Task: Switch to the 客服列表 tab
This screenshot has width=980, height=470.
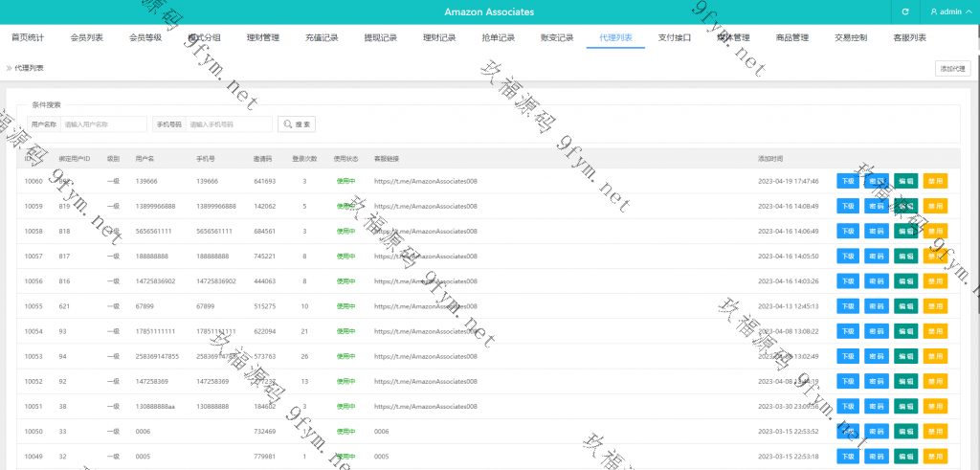Action: pyautogui.click(x=910, y=37)
